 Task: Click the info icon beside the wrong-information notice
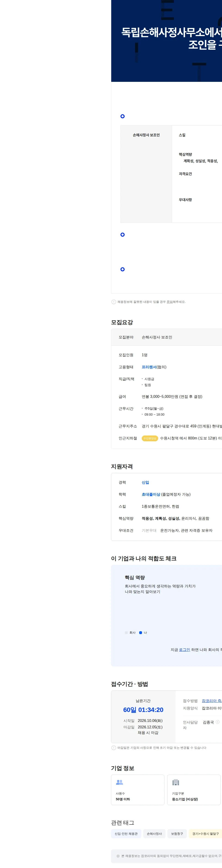click(x=114, y=302)
